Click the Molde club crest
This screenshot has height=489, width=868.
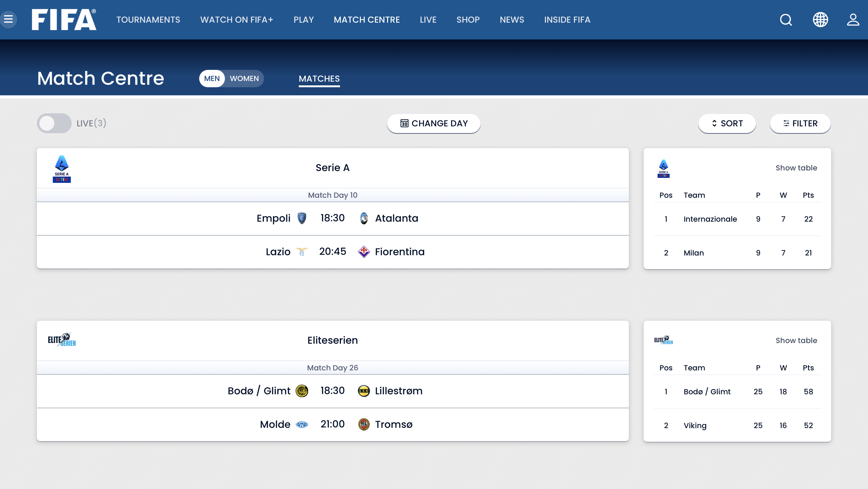(x=302, y=424)
